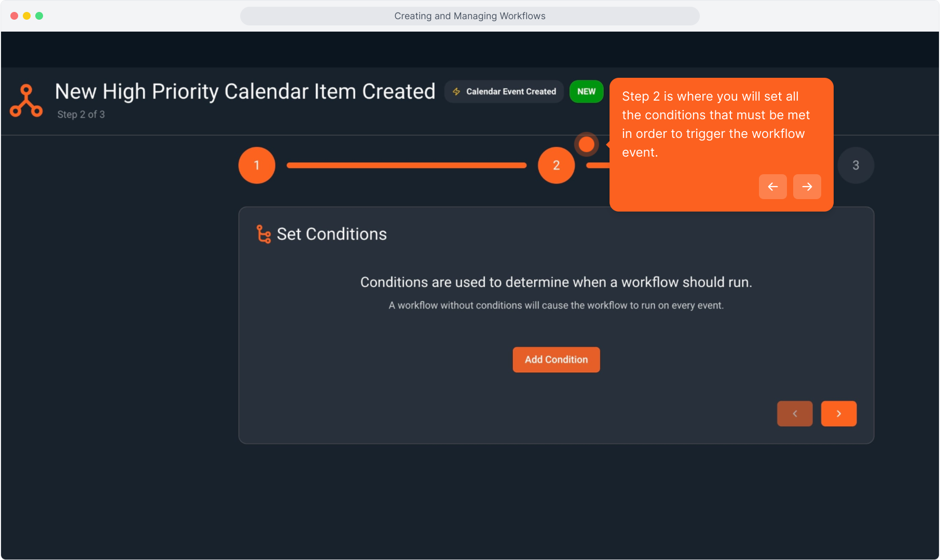Go to the previous tooltip with left arrow

click(x=772, y=187)
